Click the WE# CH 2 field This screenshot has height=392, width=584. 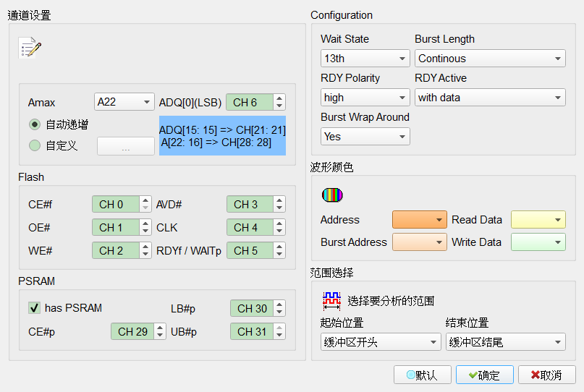point(116,250)
